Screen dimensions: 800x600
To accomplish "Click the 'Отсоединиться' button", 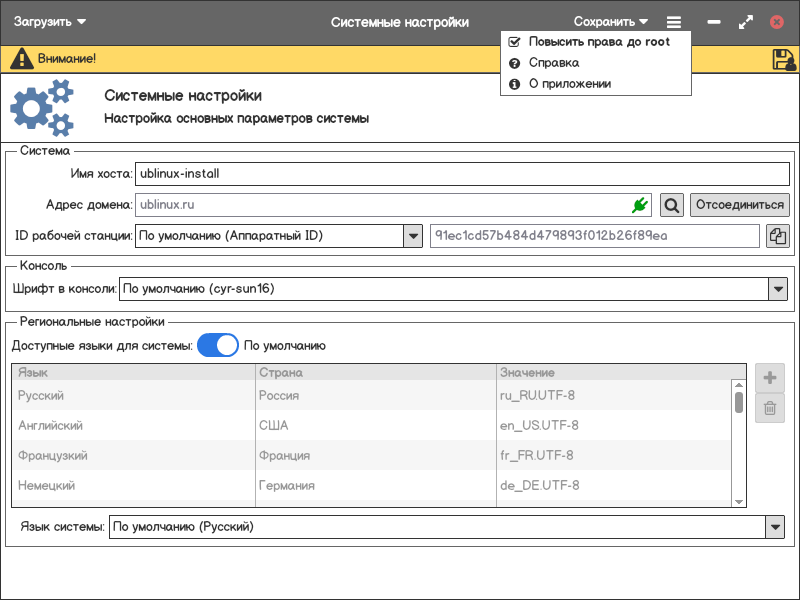I will 740,205.
